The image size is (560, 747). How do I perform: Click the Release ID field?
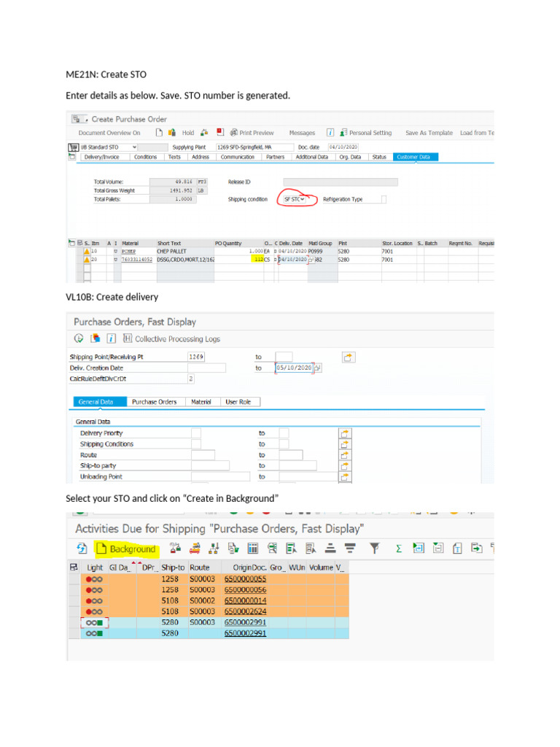pos(341,182)
